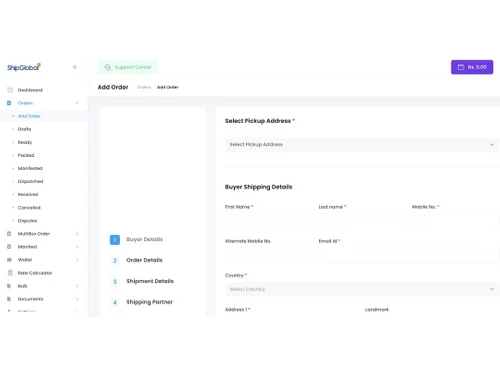Click the ShipGlobal logo
Viewport: 500px width, 375px height.
click(24, 67)
